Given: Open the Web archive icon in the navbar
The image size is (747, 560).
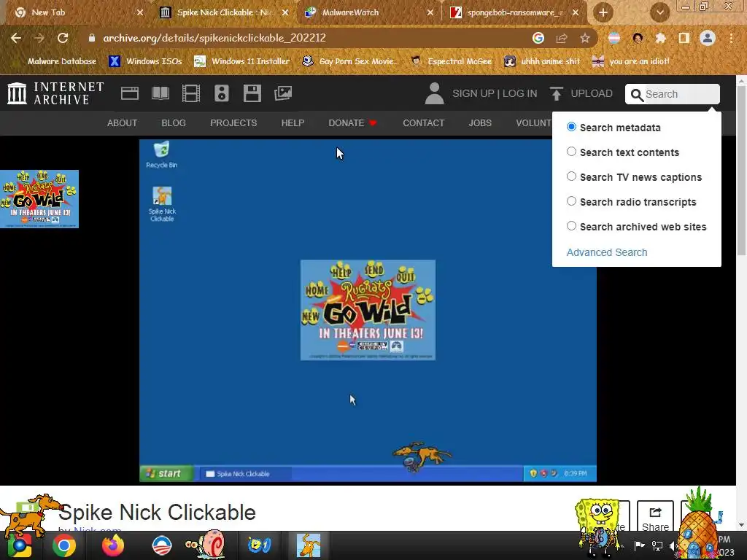Looking at the screenshot, I should [x=130, y=93].
